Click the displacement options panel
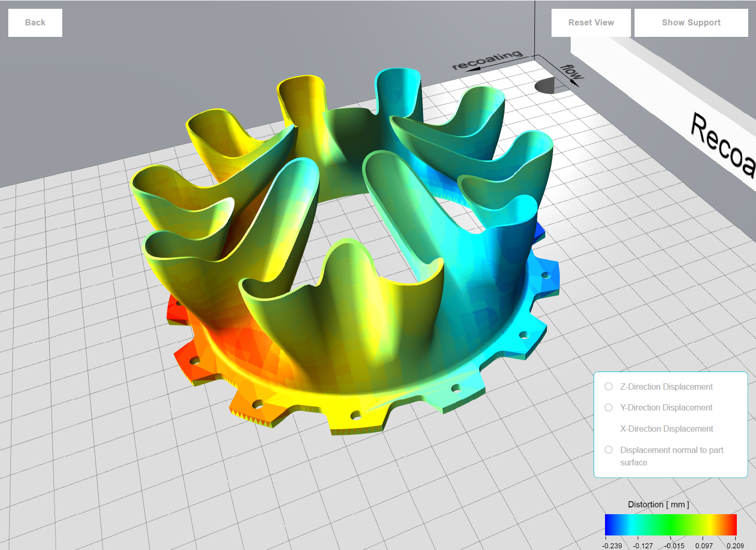756x550 pixels. [670, 424]
